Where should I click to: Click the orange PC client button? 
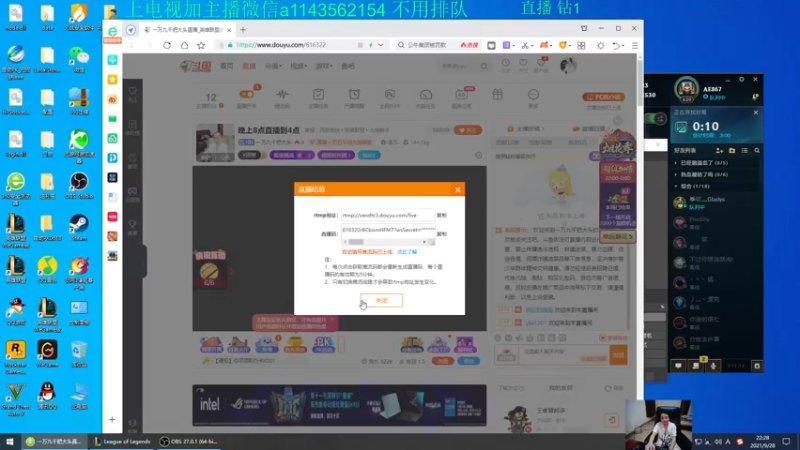pyautogui.click(x=604, y=97)
